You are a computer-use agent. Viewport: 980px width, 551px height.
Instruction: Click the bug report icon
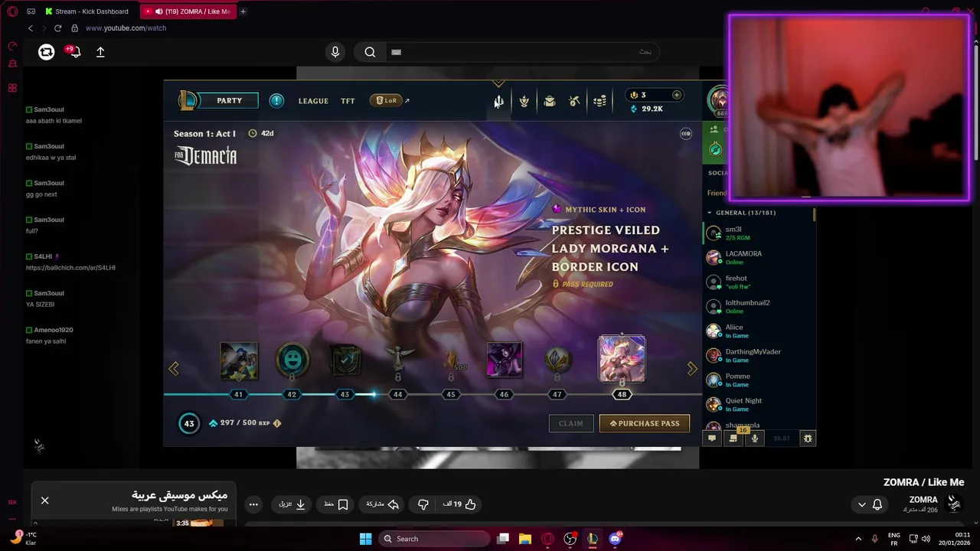point(807,439)
